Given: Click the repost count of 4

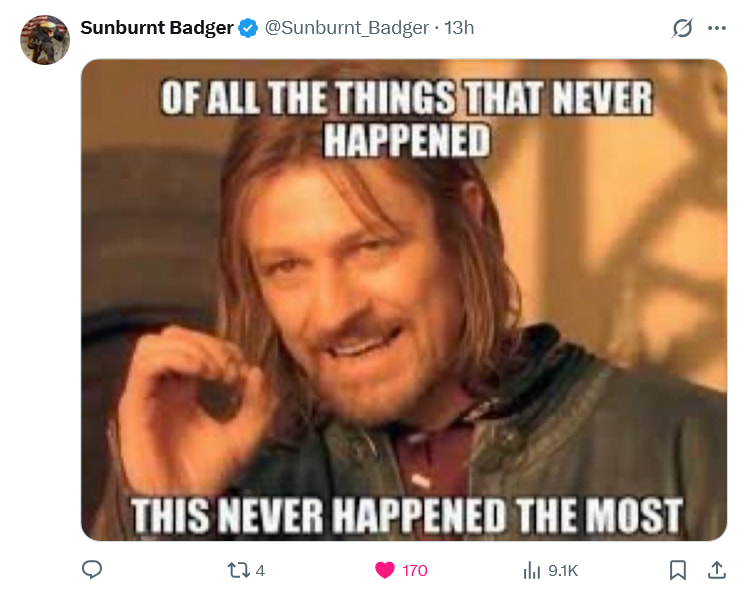Looking at the screenshot, I should (x=260, y=571).
